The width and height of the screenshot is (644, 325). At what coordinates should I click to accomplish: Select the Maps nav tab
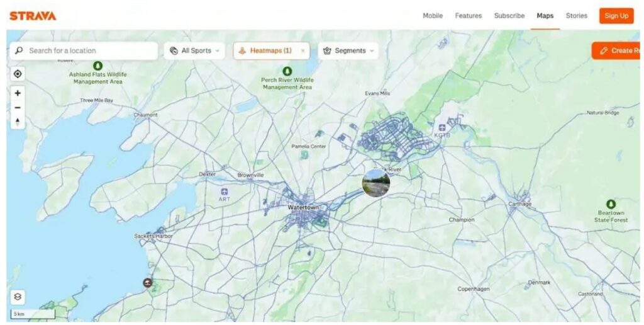click(545, 16)
